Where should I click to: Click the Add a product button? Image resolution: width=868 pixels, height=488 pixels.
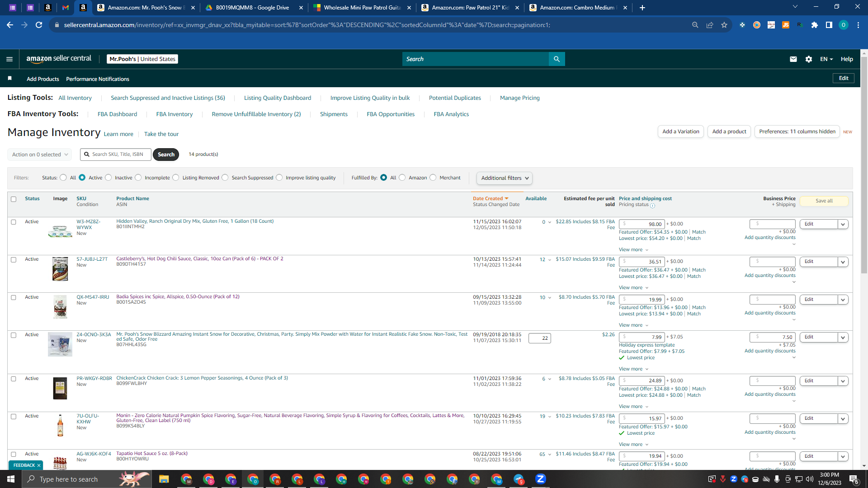point(729,131)
